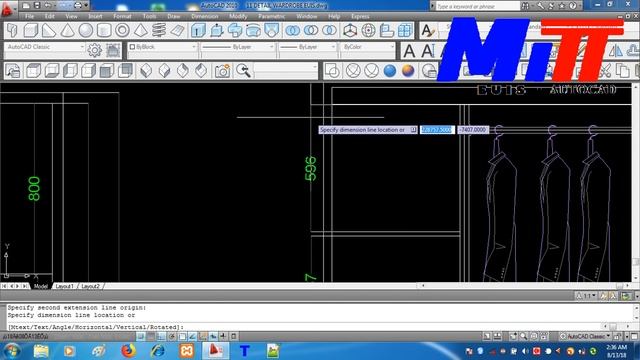The width and height of the screenshot is (640, 360).
Task: Toggle Dynamic UCS in status bar
Action: pyautogui.click(x=203, y=336)
